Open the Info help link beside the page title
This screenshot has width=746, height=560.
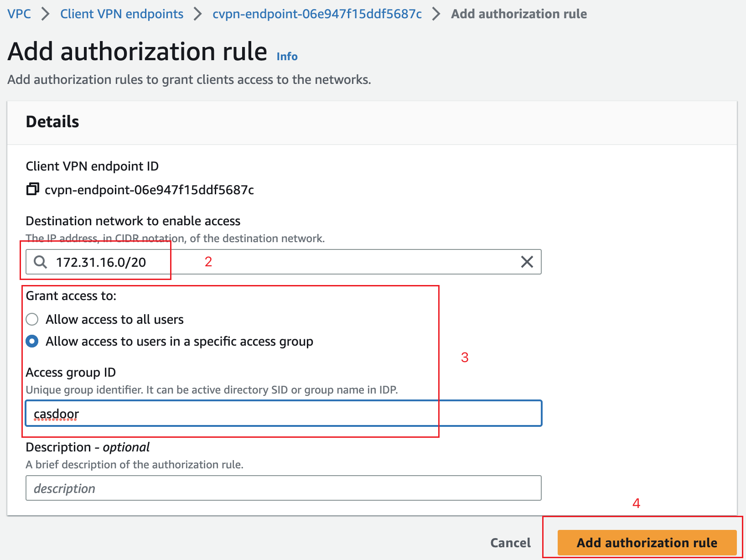tap(286, 56)
